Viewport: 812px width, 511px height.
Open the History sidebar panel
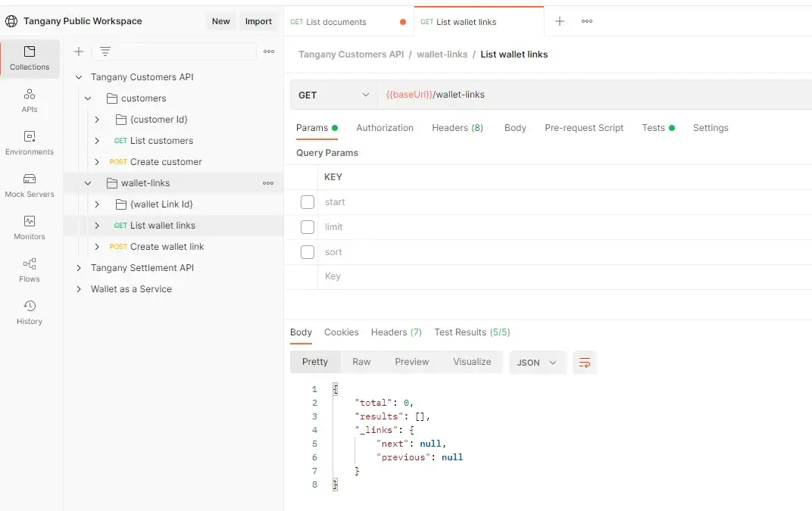tap(30, 313)
